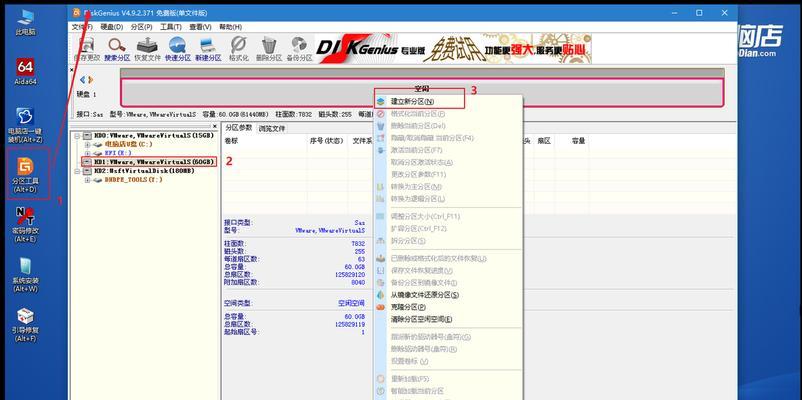Viewport: 802px width, 400px height.
Task: Click the 格式化 format toolbar icon
Action: click(238, 50)
